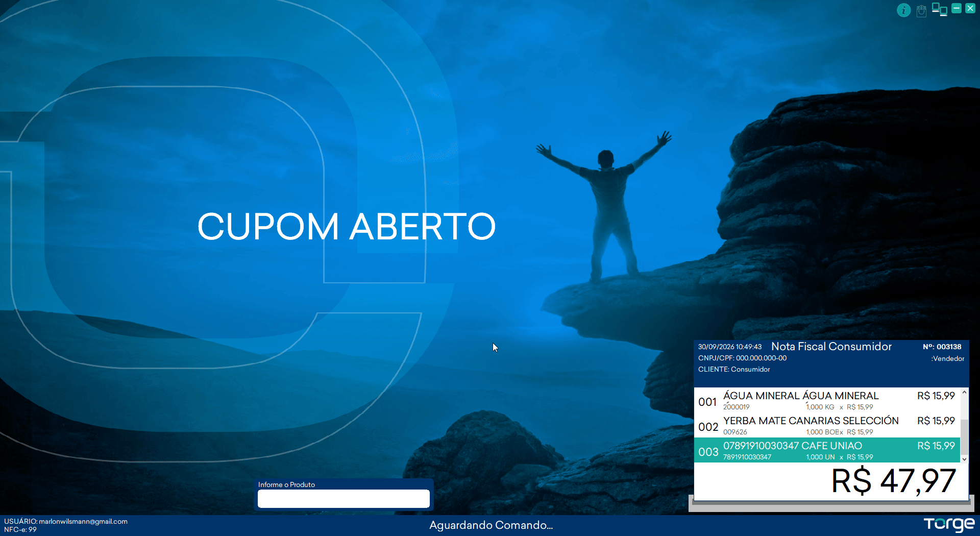This screenshot has height=536, width=980.
Task: Click the :Vendedor label
Action: (948, 358)
